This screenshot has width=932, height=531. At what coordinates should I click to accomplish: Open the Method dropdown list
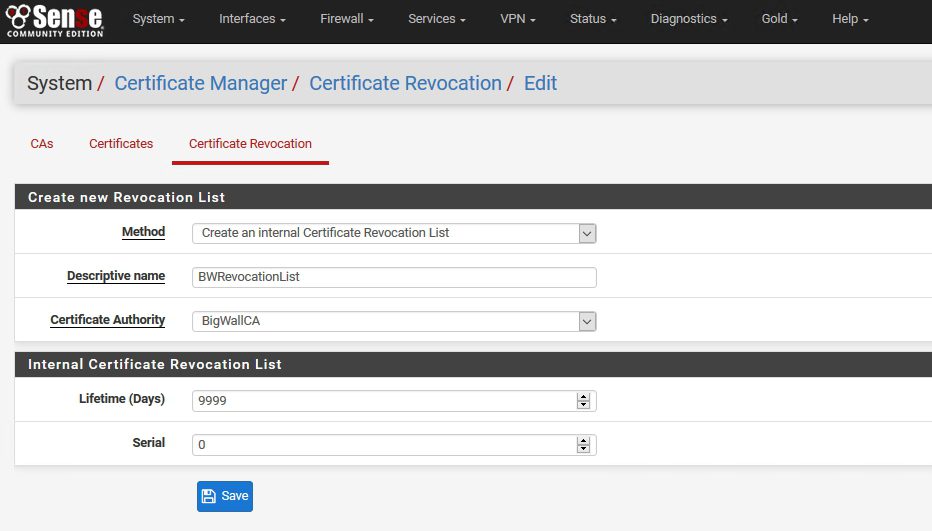394,233
